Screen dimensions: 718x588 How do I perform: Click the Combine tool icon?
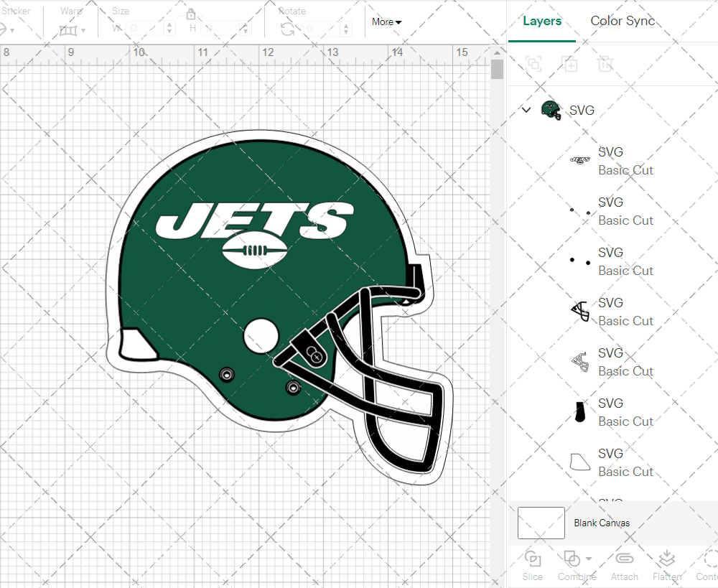(x=572, y=559)
